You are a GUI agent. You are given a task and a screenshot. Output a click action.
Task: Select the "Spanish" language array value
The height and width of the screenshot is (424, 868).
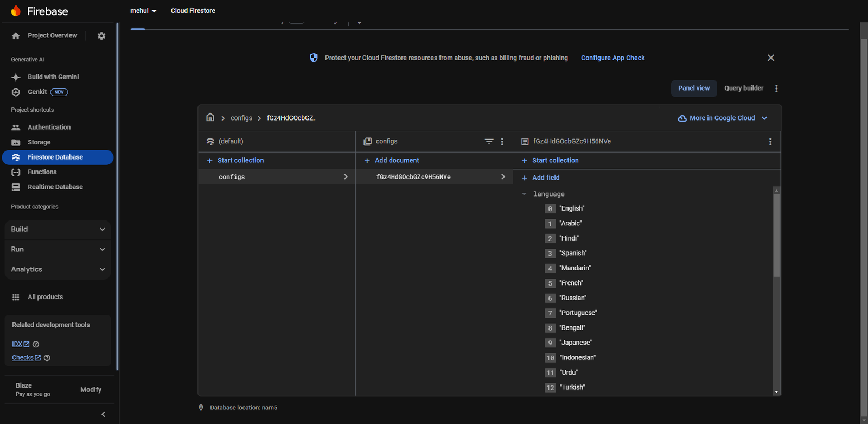pos(573,253)
